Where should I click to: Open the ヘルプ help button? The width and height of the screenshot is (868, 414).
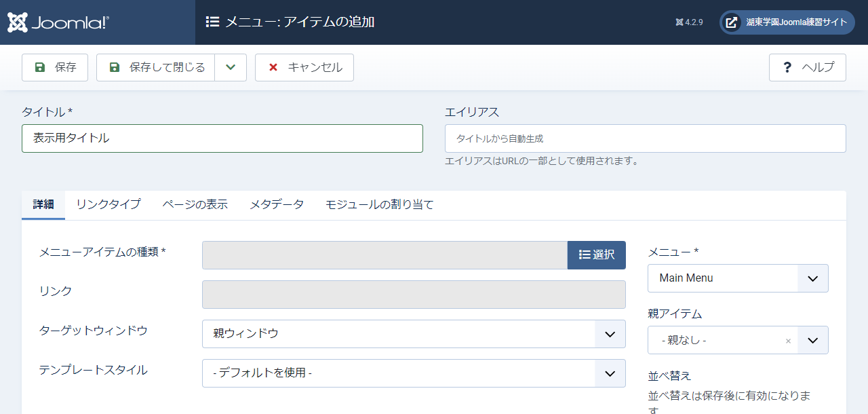pos(807,68)
